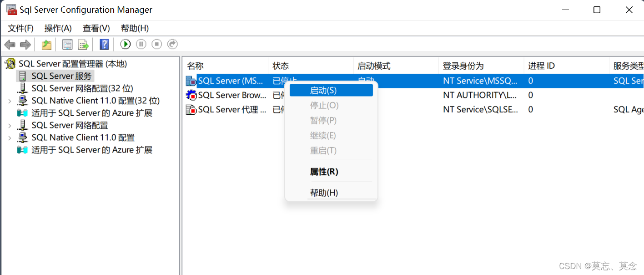Screen dimensions: 644x275
Task: Click the green Start service toolbar button
Action: pyautogui.click(x=126, y=44)
